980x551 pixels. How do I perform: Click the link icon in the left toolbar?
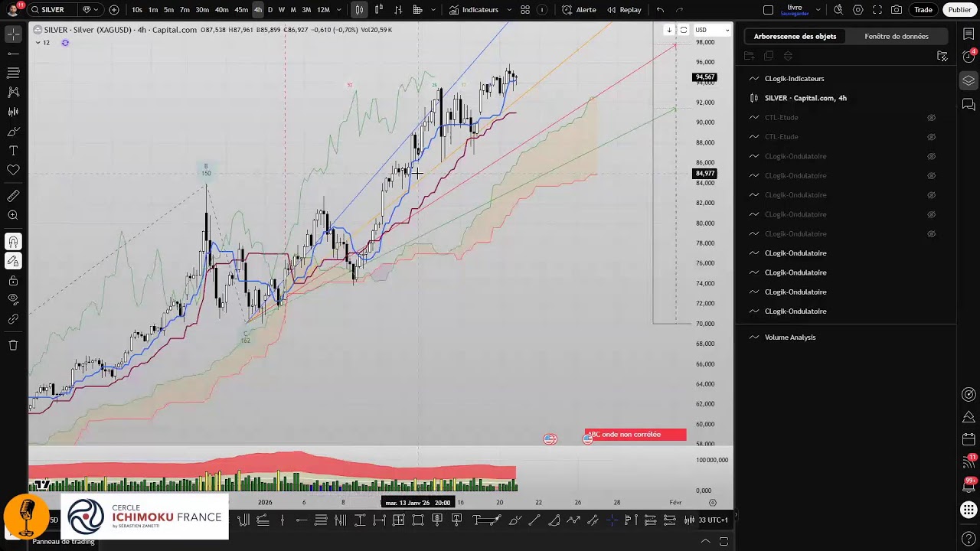(13, 319)
